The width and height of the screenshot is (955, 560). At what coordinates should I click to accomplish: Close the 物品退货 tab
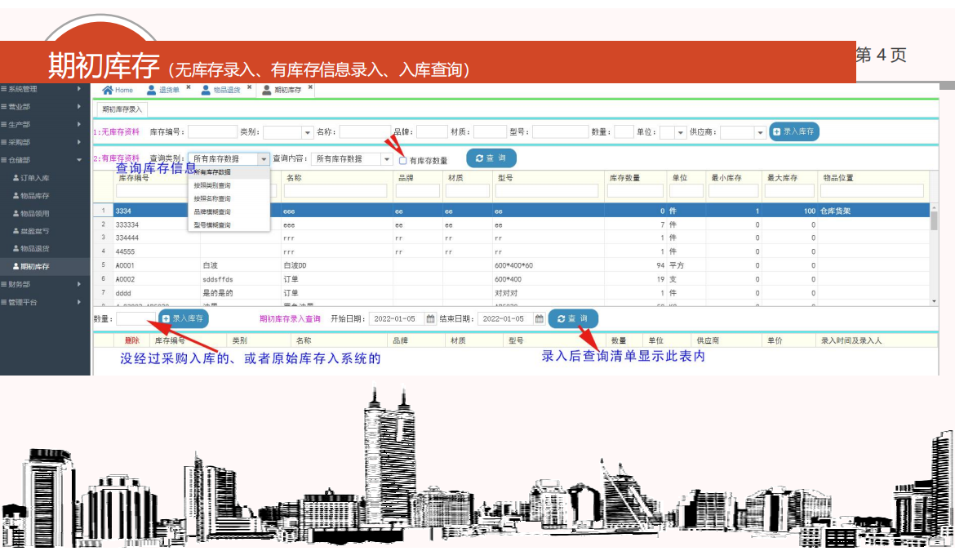point(249,87)
